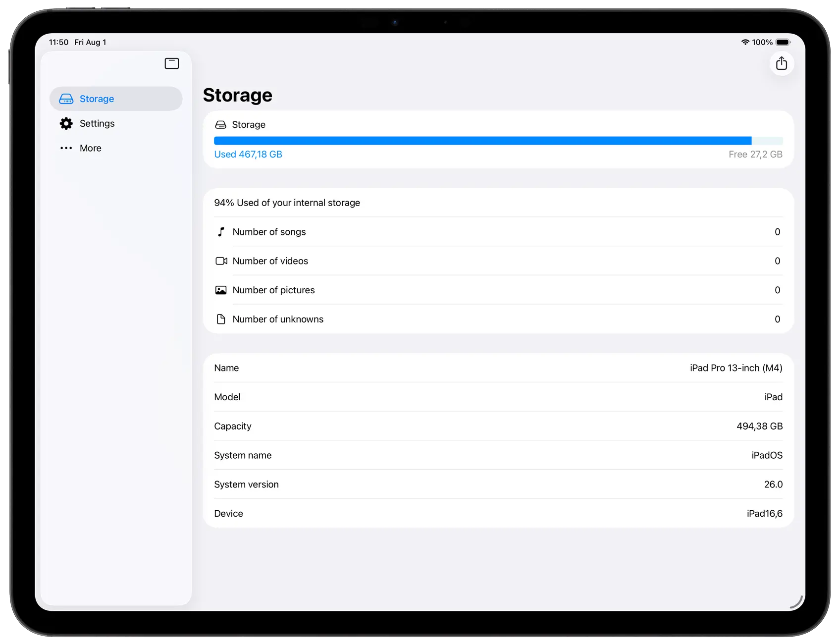
Task: Click the iPadOS value
Action: point(767,456)
